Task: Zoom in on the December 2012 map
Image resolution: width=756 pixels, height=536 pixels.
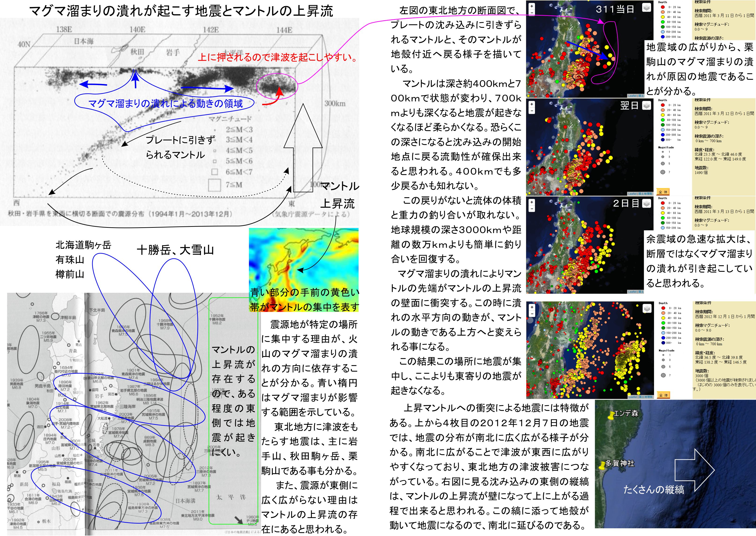Action: (x=532, y=307)
